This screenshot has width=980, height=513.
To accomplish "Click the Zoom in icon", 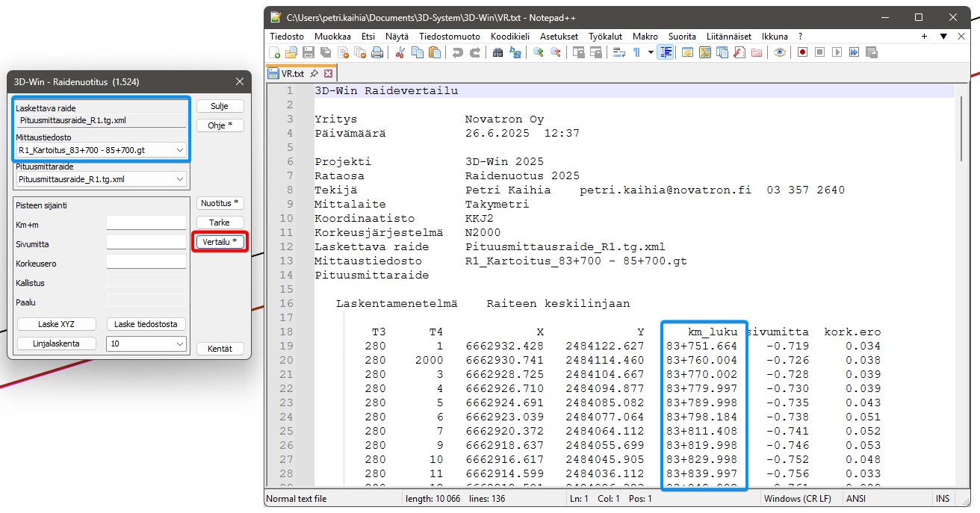I will [x=538, y=52].
